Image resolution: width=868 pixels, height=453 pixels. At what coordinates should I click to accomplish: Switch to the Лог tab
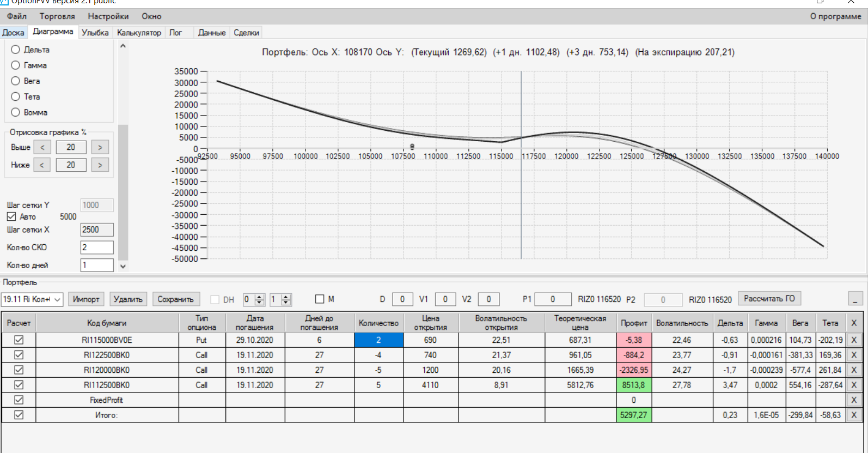[x=175, y=33]
